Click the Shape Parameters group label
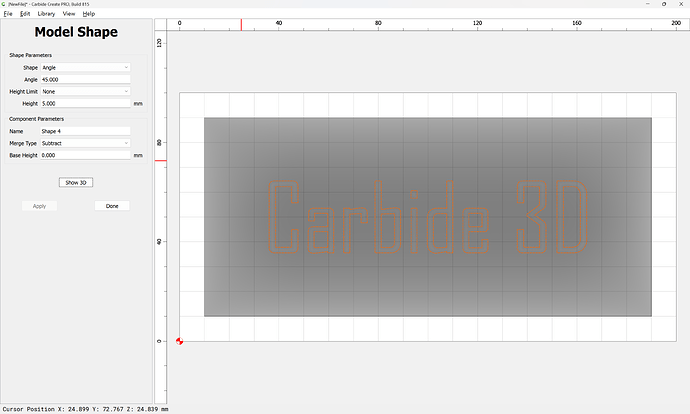Viewport: 690px width, 414px height. click(30, 55)
